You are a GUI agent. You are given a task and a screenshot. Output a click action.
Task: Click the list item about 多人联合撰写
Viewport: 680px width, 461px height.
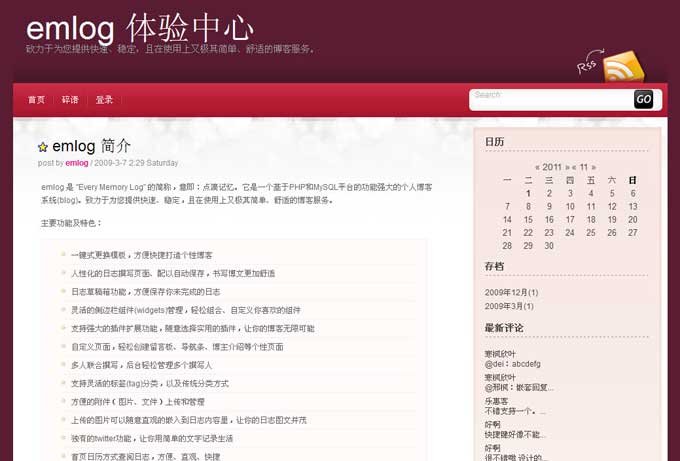coord(142,365)
